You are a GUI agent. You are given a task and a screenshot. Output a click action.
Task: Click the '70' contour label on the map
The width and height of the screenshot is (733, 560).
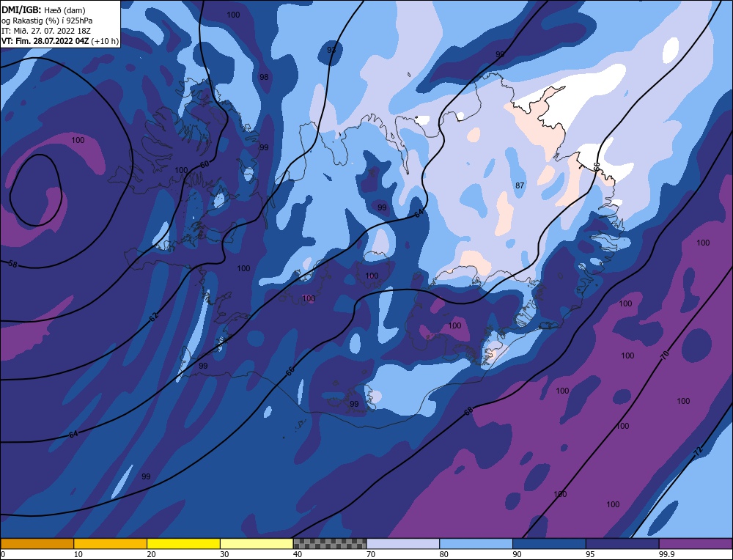click(x=665, y=355)
